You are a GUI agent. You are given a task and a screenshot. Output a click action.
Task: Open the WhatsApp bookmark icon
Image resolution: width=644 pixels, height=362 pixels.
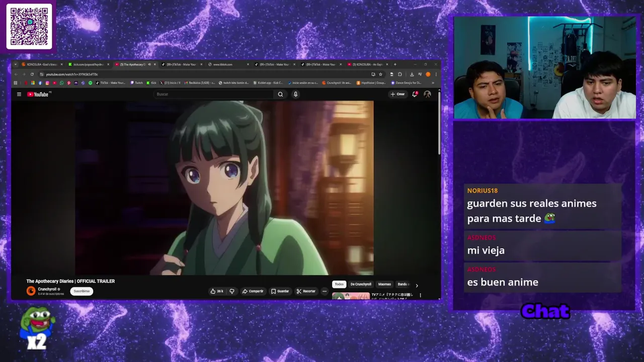point(61,83)
